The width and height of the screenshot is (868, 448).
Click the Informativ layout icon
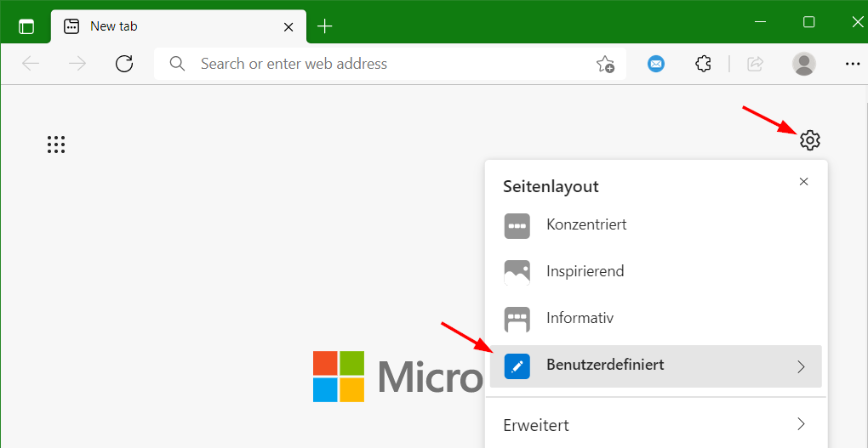(517, 320)
